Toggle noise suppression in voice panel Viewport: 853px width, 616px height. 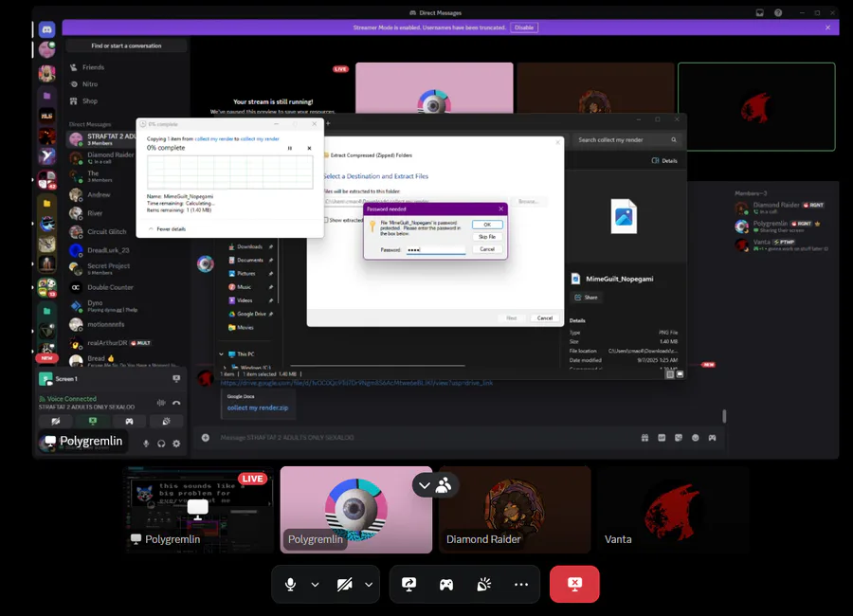click(x=161, y=403)
